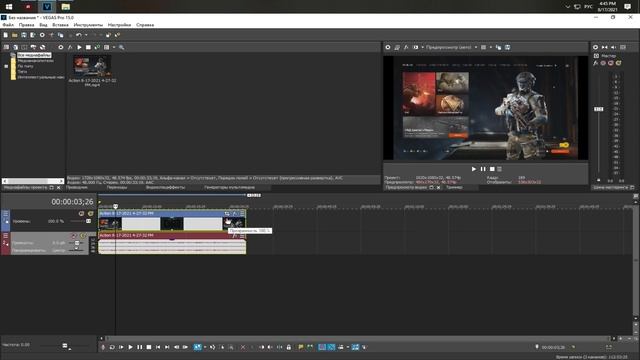The width and height of the screenshot is (640, 360).
Task: Switch to the Триммер tab
Action: [x=454, y=187]
